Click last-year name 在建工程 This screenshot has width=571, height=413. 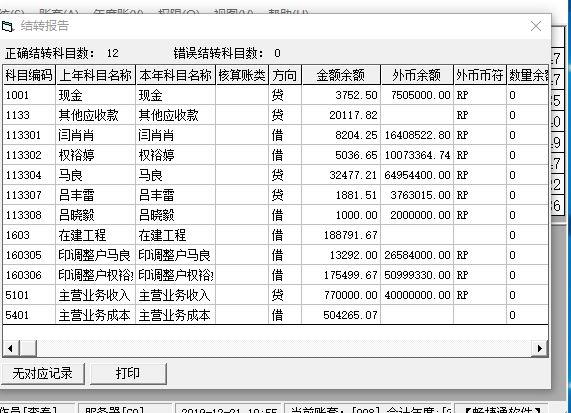82,235
